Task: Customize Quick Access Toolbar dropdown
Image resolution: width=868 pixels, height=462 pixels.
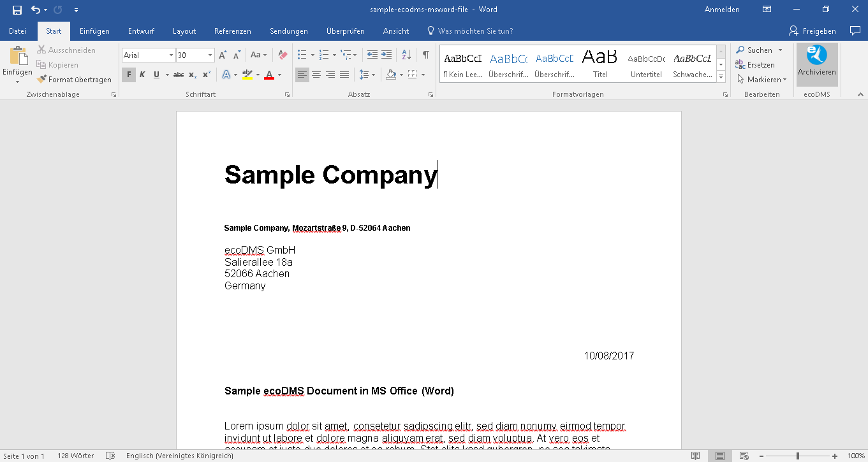Action: (77, 10)
